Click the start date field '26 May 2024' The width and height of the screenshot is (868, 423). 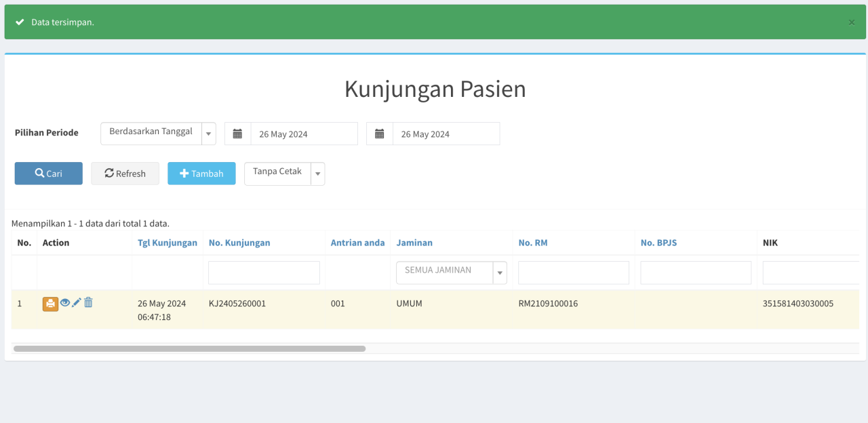[x=304, y=134]
